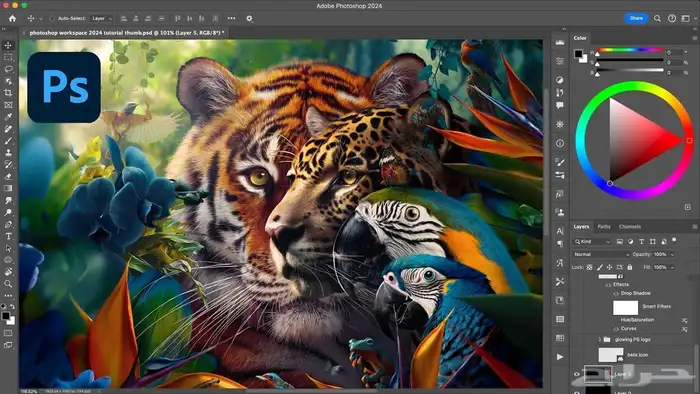Select the Lasso tool
Viewport: 700px width, 394px height.
(8, 69)
